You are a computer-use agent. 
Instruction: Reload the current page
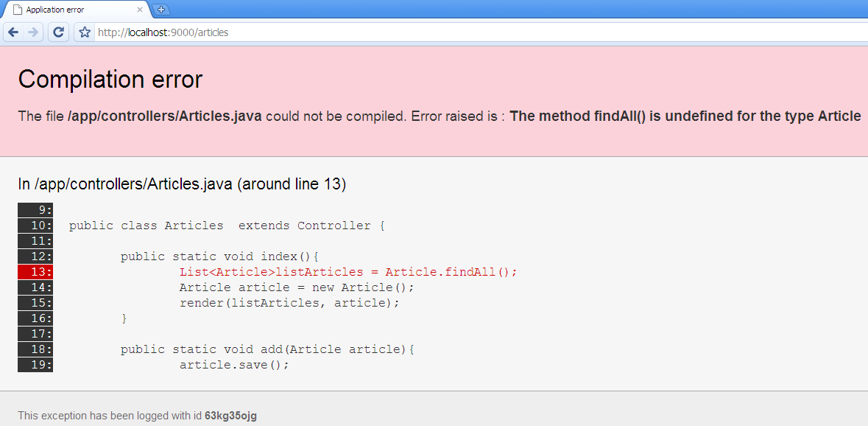point(59,32)
